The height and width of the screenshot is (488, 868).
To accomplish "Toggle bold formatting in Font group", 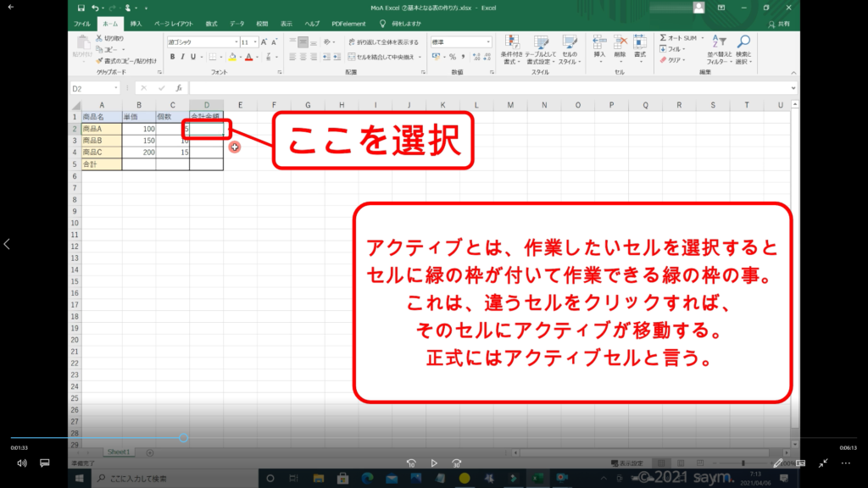I will [172, 57].
